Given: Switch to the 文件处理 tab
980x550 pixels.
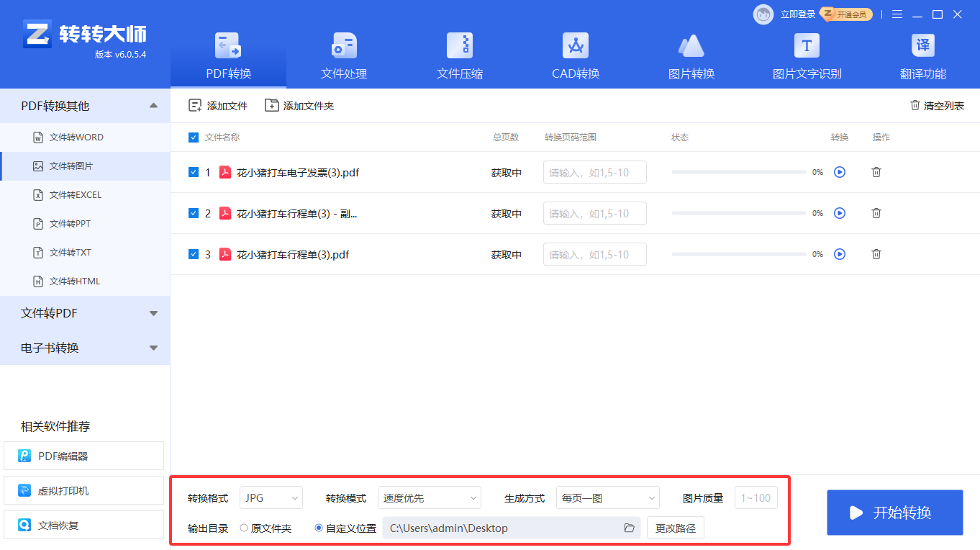Looking at the screenshot, I should (x=344, y=56).
